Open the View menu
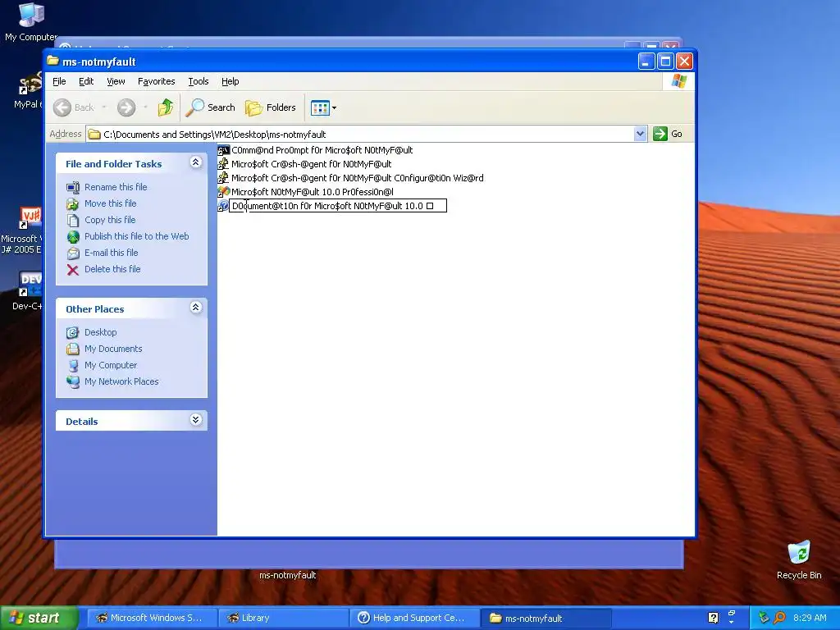The height and width of the screenshot is (630, 840). point(116,81)
